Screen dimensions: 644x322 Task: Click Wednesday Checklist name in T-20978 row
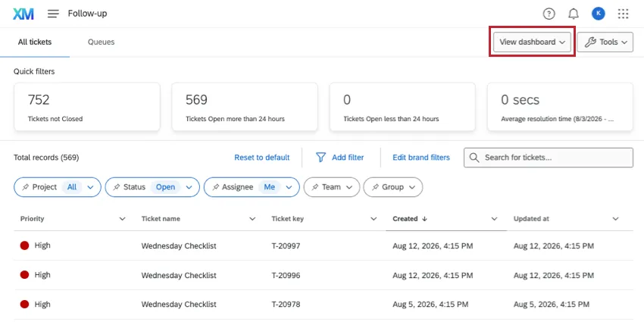[x=179, y=305]
